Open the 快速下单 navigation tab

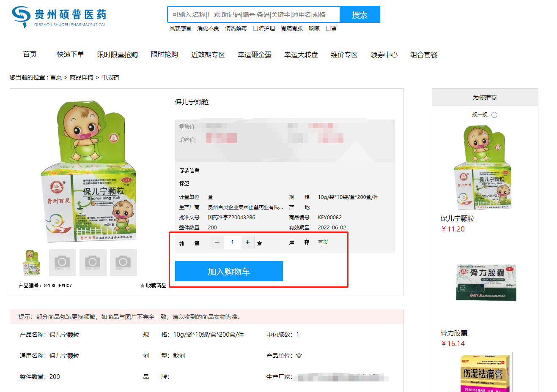tap(71, 54)
